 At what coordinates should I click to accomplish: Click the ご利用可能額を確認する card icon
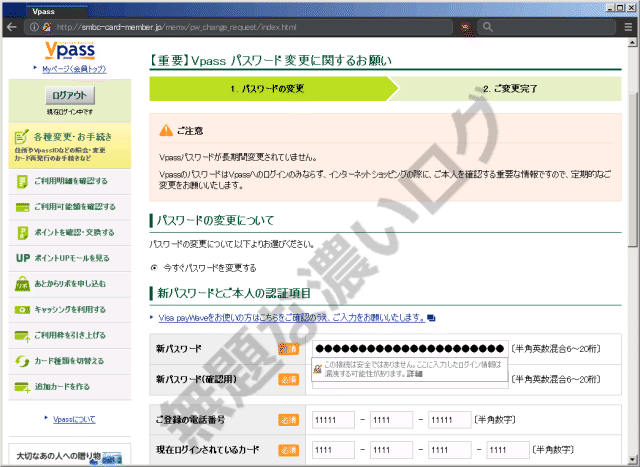coord(22,207)
